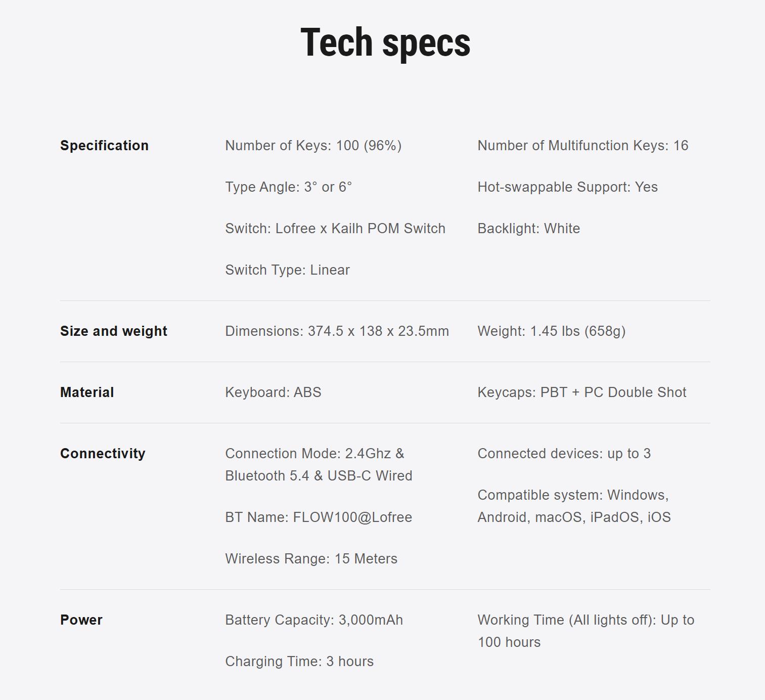Click Number of Multifunction Keys text
Image resolution: width=765 pixels, height=700 pixels.
[582, 146]
